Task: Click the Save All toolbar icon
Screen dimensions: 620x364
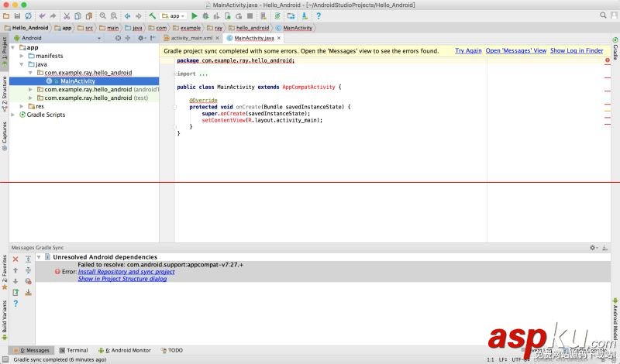Action: coord(17,15)
